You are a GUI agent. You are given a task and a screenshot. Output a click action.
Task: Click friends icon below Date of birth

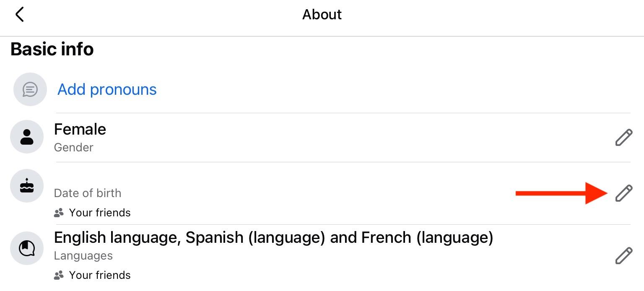[x=59, y=213]
